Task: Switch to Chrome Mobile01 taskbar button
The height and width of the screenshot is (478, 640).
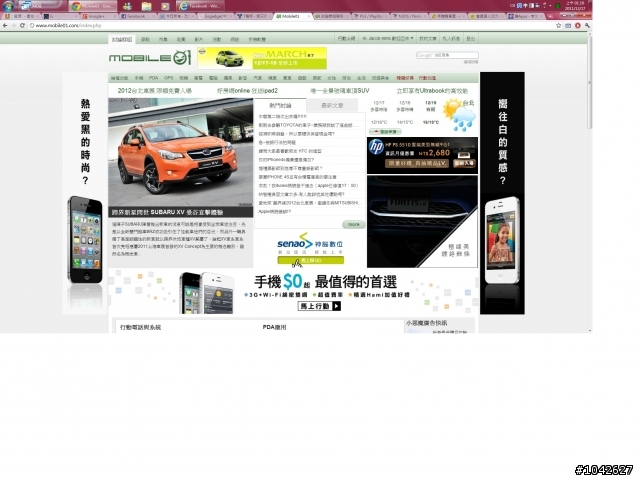Action: 92,6
